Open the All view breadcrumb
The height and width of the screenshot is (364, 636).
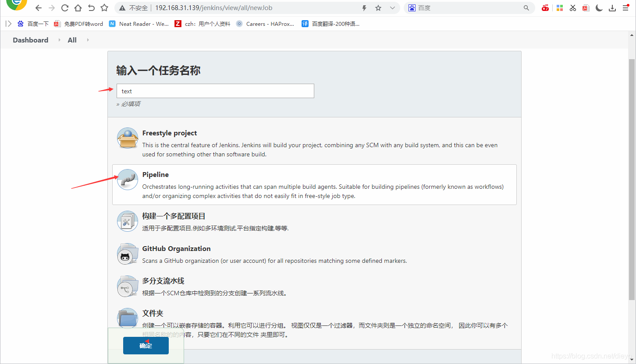click(71, 40)
